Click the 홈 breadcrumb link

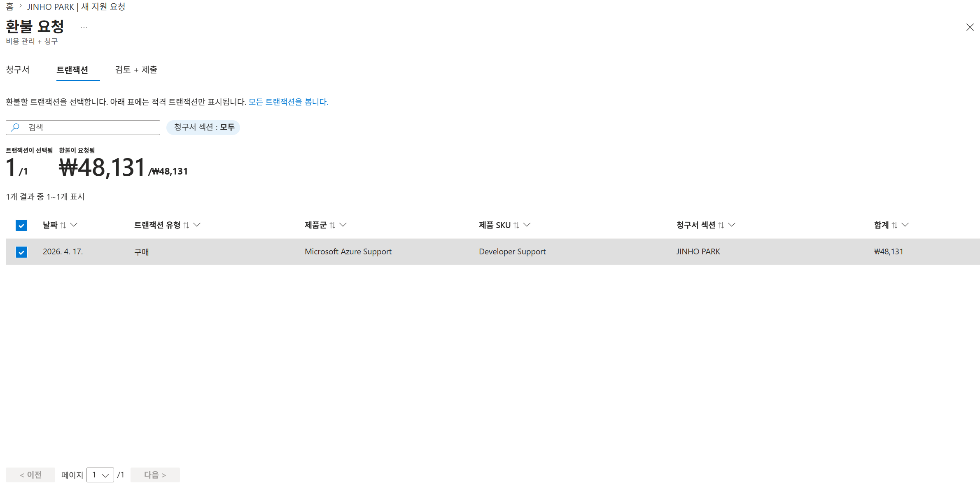9,7
